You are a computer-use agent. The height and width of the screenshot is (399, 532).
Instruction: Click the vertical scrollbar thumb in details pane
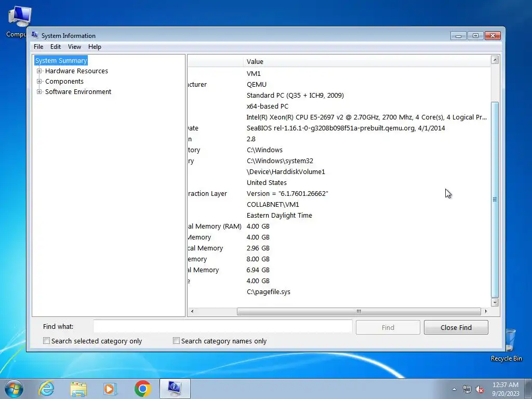495,200
